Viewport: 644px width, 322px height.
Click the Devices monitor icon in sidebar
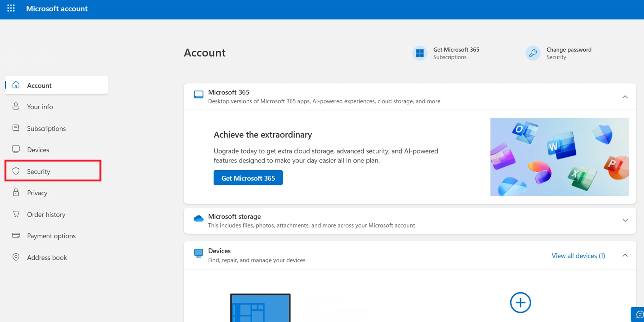[x=16, y=150]
